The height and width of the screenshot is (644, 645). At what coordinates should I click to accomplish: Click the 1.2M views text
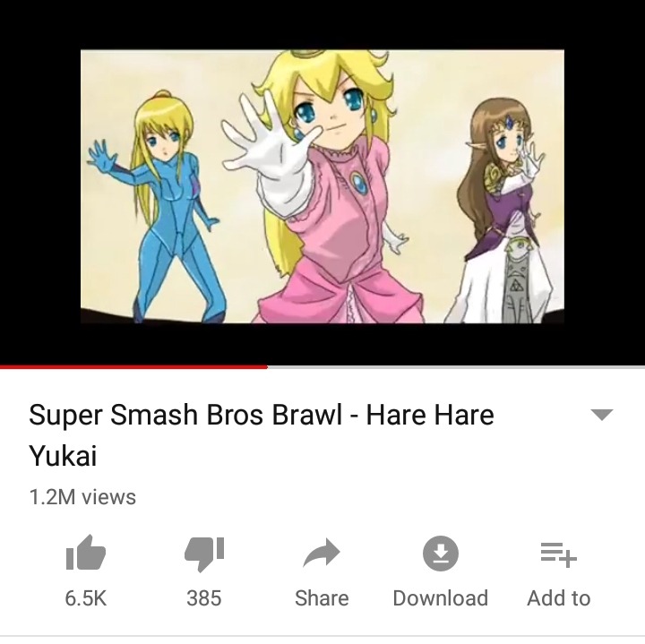82,497
